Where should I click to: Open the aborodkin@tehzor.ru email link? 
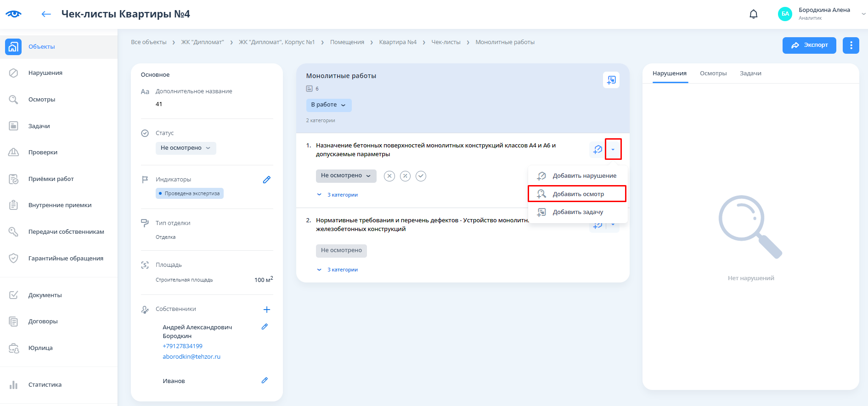tap(192, 356)
